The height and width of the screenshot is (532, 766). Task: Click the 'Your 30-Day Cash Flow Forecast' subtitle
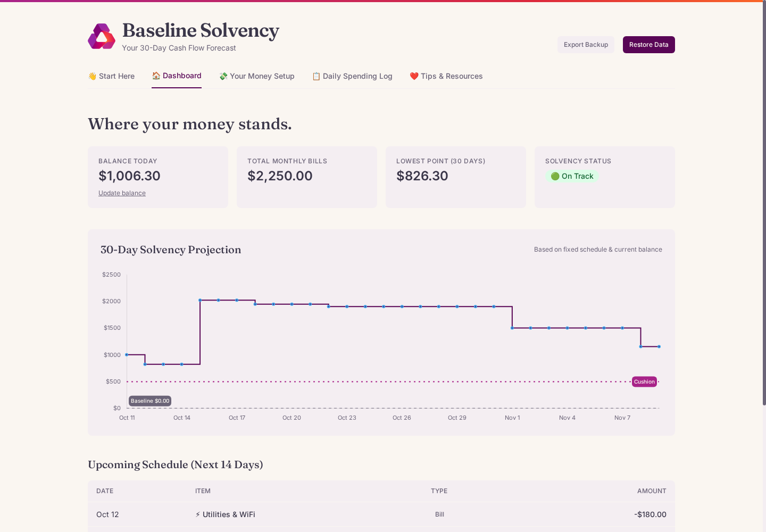tap(179, 48)
